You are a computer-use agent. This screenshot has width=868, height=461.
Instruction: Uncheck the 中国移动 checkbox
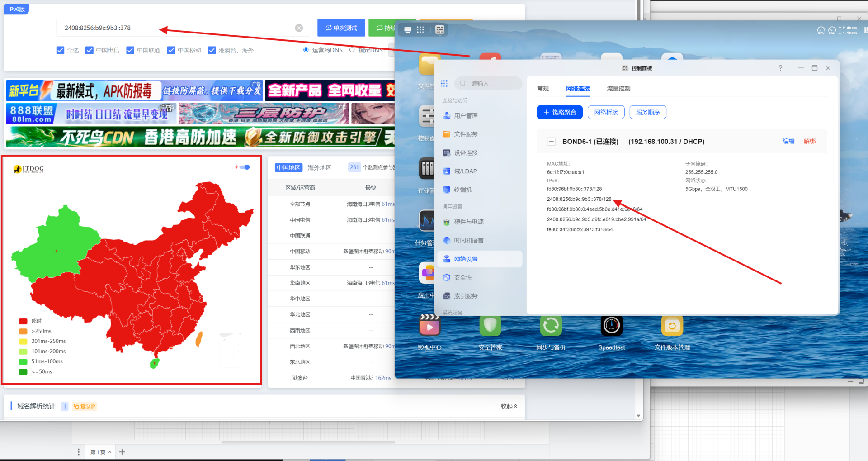tap(171, 50)
